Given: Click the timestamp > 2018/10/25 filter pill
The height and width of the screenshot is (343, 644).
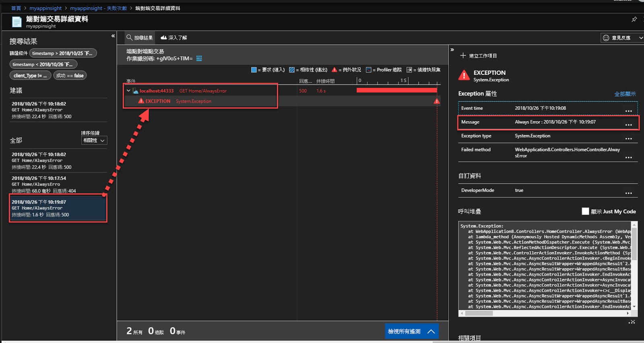Looking at the screenshot, I should click(x=63, y=53).
